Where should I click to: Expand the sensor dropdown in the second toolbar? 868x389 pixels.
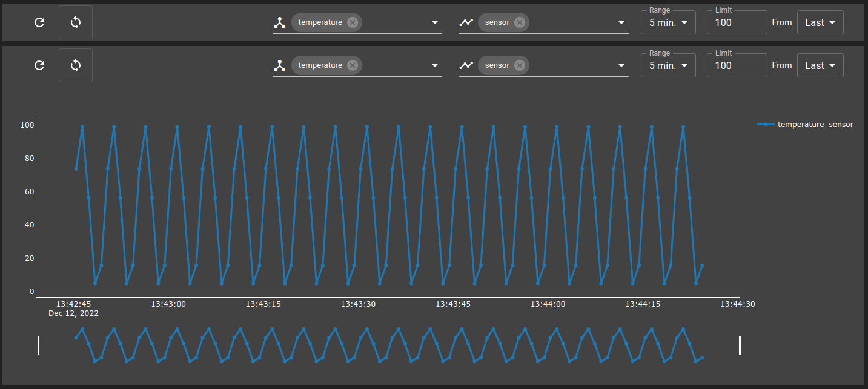click(x=621, y=65)
